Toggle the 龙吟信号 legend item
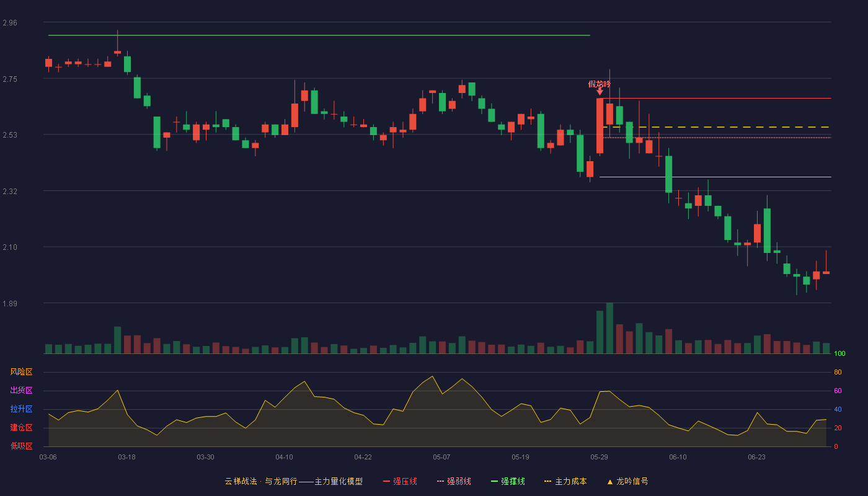Image resolution: width=868 pixels, height=496 pixels. click(627, 481)
